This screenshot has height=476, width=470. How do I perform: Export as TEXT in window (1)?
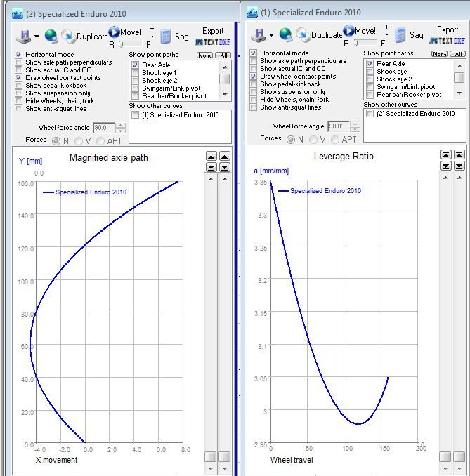(445, 41)
